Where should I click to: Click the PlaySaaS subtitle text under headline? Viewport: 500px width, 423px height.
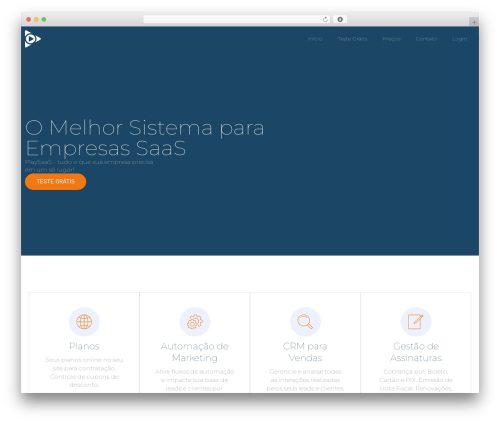pos(89,166)
